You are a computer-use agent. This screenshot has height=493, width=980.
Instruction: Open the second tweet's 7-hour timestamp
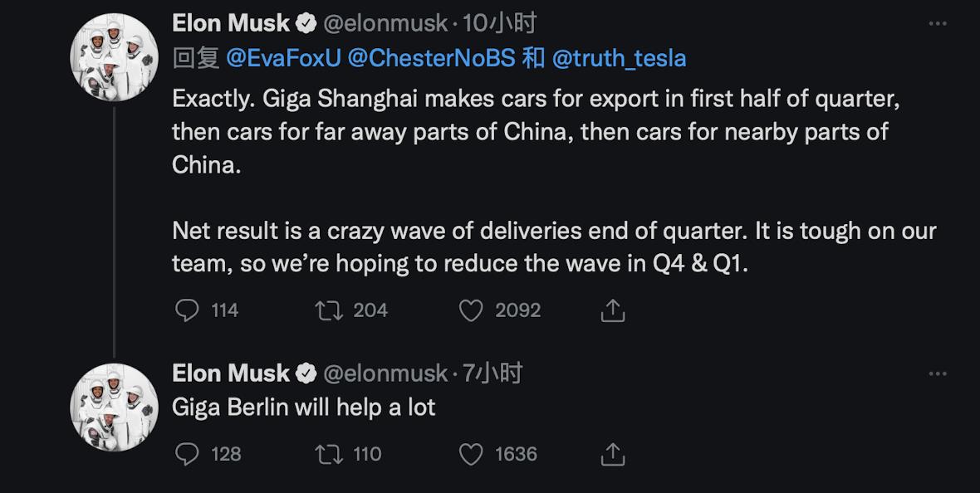coord(492,374)
